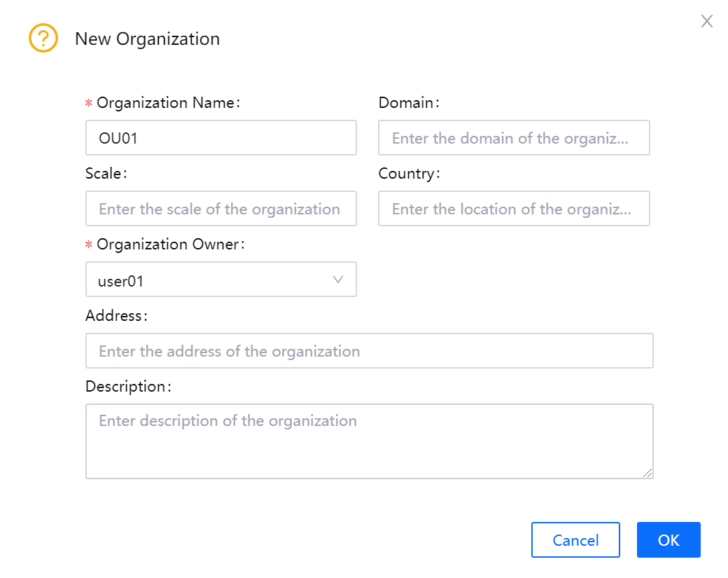Click the orange question mark icon
Image resolution: width=728 pixels, height=578 pixels.
tap(43, 38)
